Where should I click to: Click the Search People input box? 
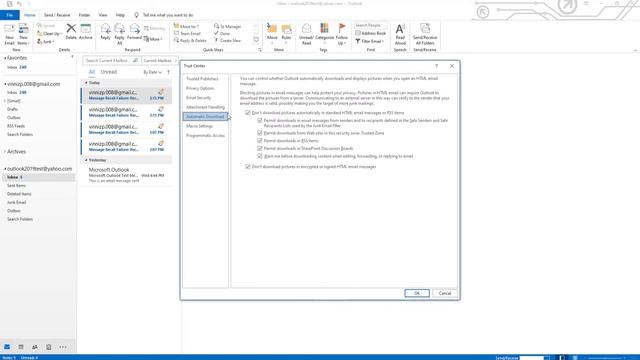371,25
